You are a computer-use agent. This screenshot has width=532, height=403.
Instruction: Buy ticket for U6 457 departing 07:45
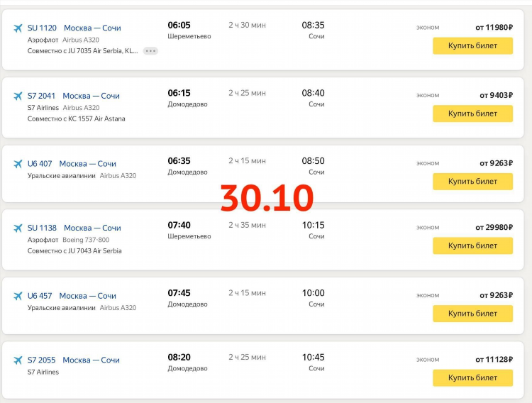[472, 314]
